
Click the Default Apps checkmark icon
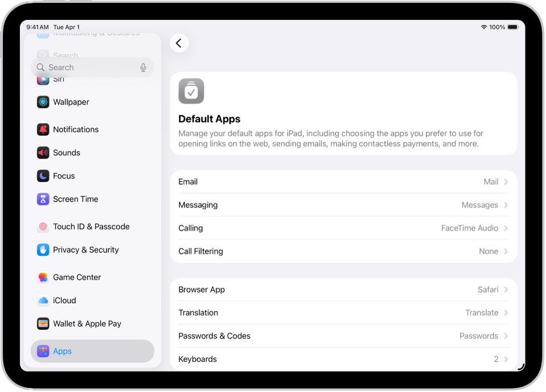point(191,91)
